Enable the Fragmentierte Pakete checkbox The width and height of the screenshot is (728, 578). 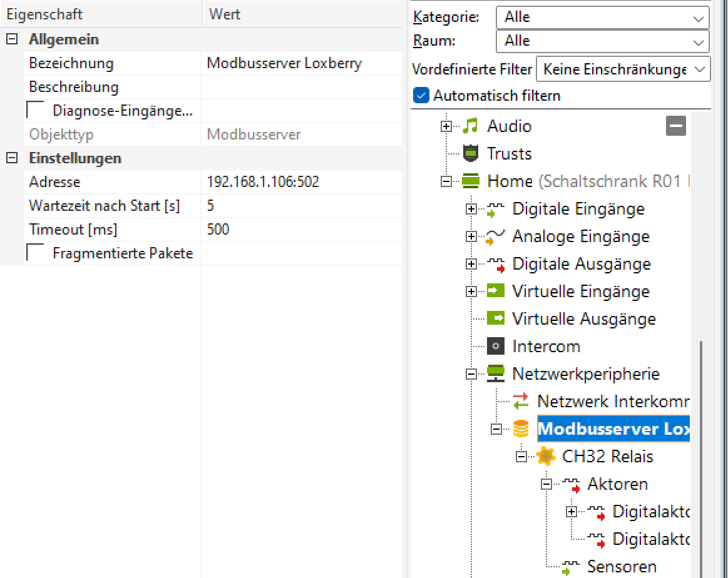coord(36,253)
